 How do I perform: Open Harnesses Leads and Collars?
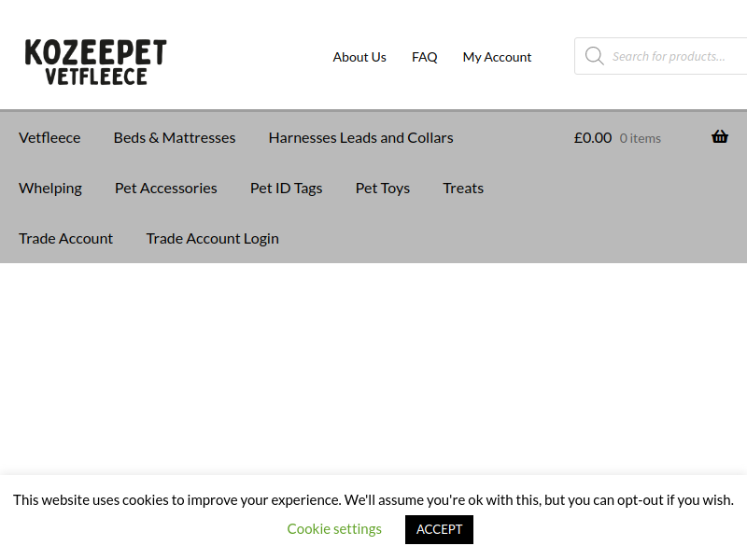pos(360,137)
